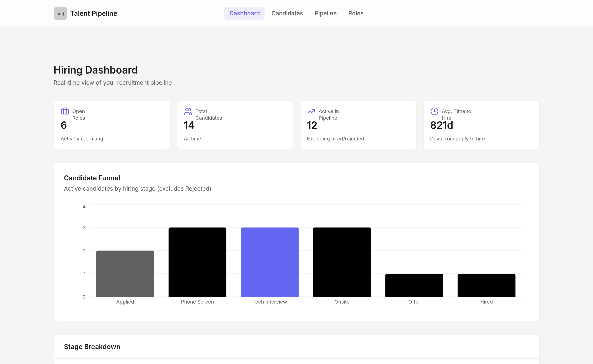Click the Avg. Time to Hire clock icon
The height and width of the screenshot is (364, 593).
(434, 111)
